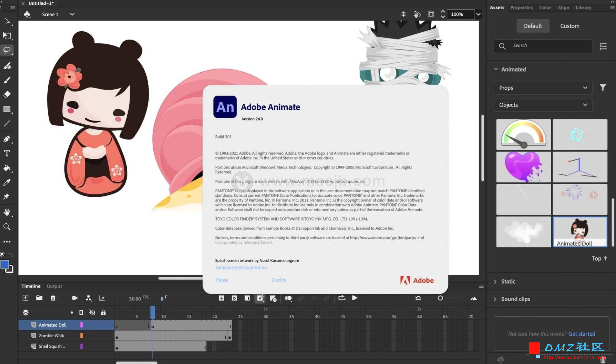Expand the Sound clips section
Screen dimensions: 616x364
pyautogui.click(x=495, y=299)
